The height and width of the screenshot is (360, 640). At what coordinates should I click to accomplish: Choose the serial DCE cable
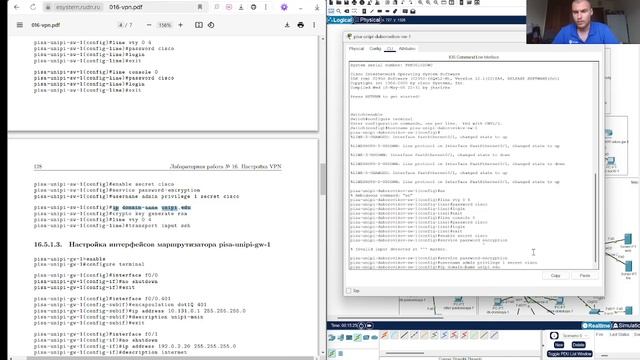point(454,336)
